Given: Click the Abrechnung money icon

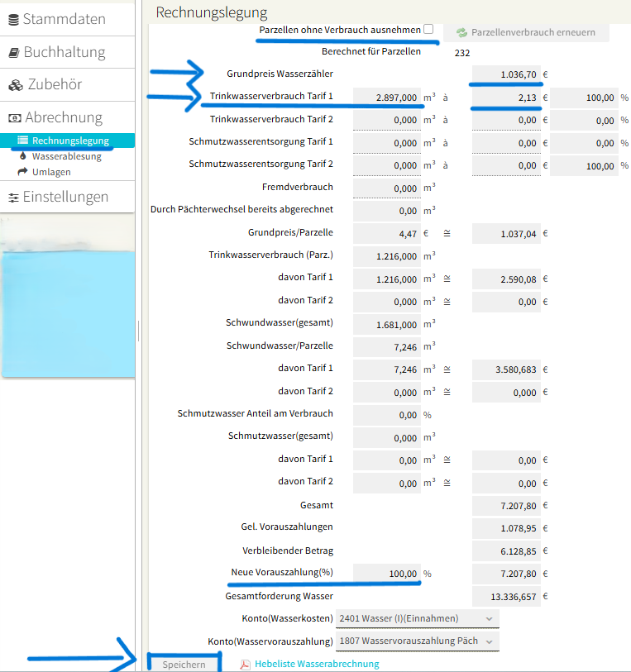Looking at the screenshot, I should (14, 118).
